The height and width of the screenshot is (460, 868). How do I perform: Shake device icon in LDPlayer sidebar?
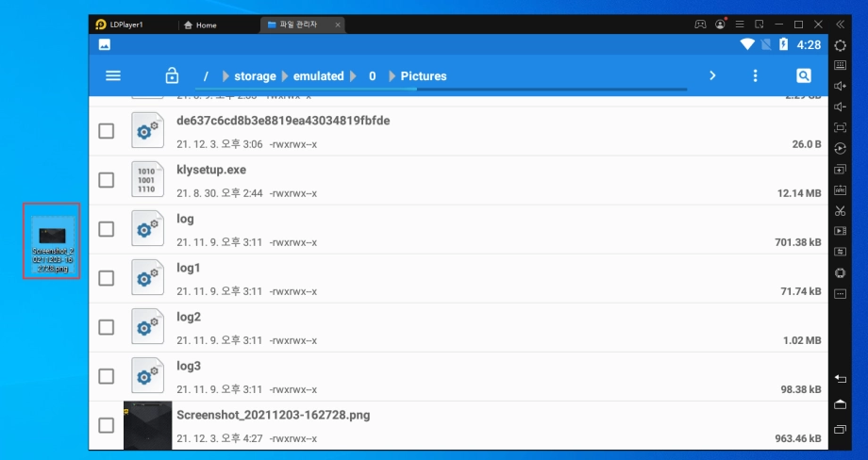(x=841, y=273)
